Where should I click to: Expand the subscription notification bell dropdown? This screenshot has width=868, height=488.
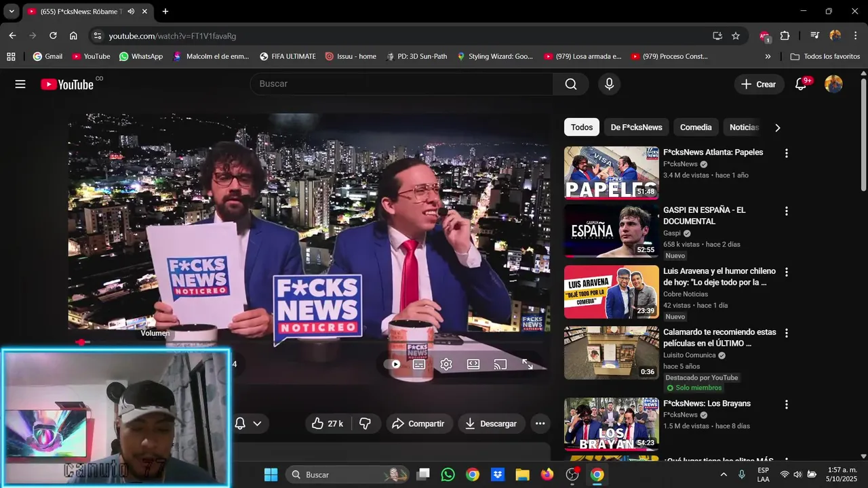pyautogui.click(x=248, y=424)
